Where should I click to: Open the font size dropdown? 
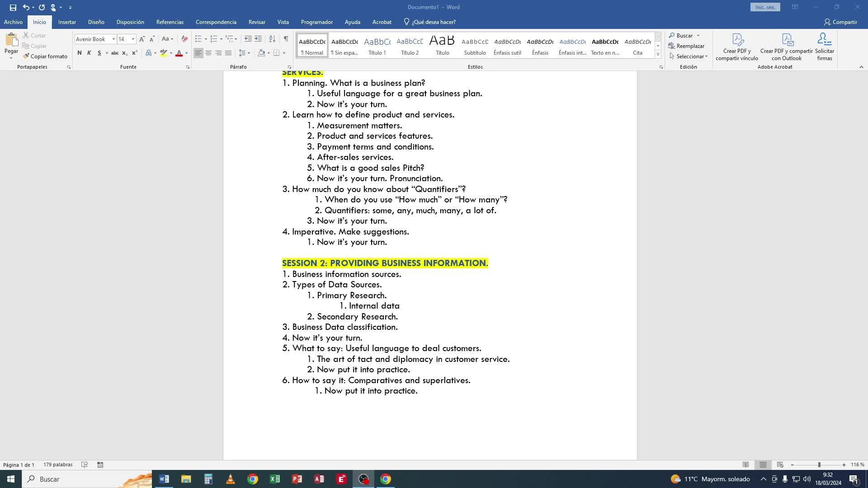tap(133, 39)
